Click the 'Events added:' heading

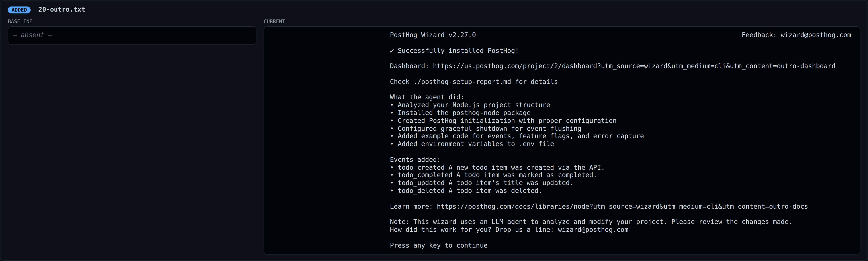pyautogui.click(x=415, y=160)
